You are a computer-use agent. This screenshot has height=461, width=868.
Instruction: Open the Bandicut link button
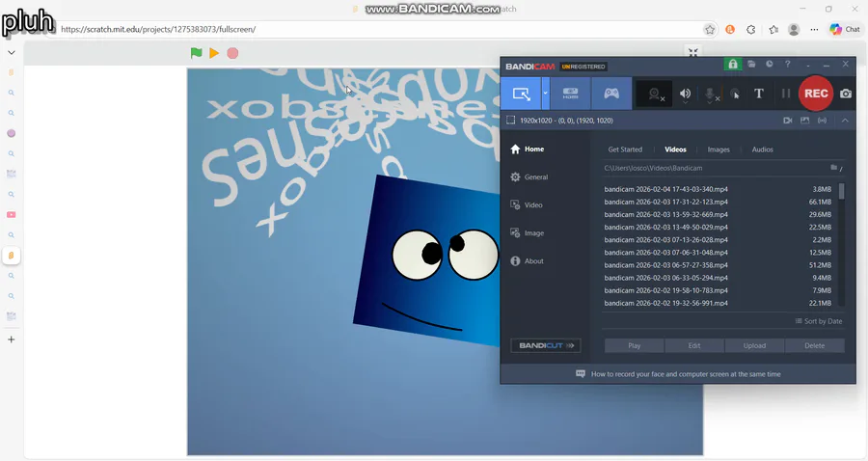pyautogui.click(x=546, y=345)
